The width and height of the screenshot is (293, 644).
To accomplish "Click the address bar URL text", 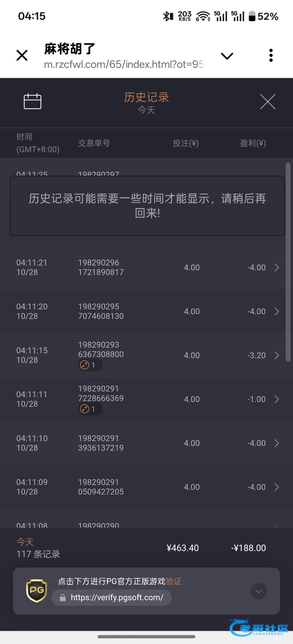I will 124,64.
